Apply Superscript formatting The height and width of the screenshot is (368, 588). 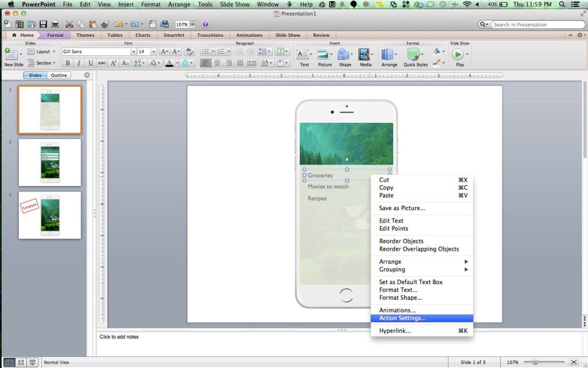point(113,63)
